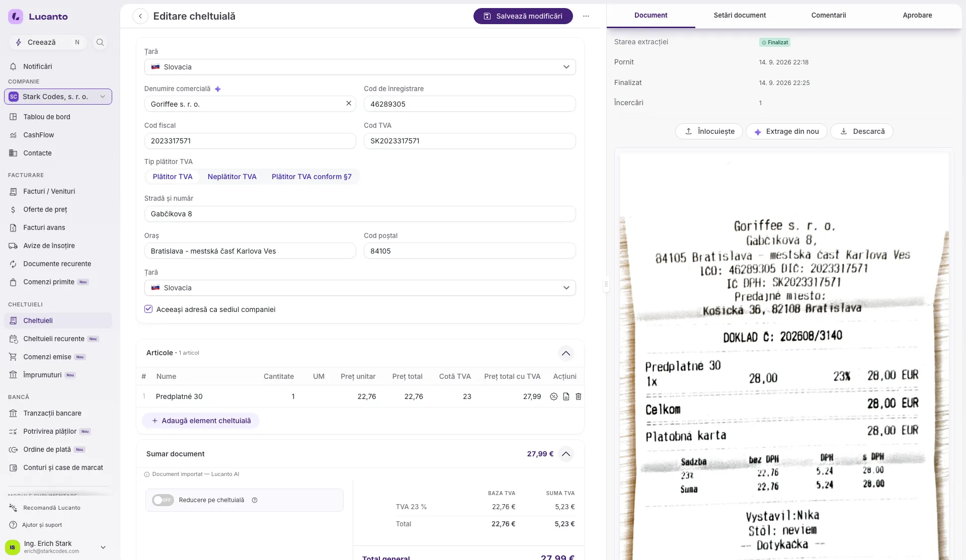Open Ajutor și suport link
This screenshot has width=966, height=560.
point(42,525)
